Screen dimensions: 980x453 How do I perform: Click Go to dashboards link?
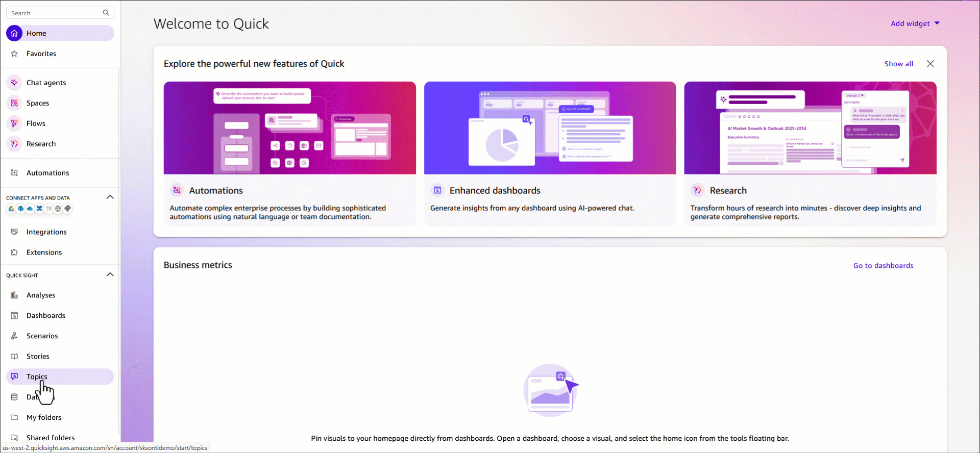click(x=883, y=266)
